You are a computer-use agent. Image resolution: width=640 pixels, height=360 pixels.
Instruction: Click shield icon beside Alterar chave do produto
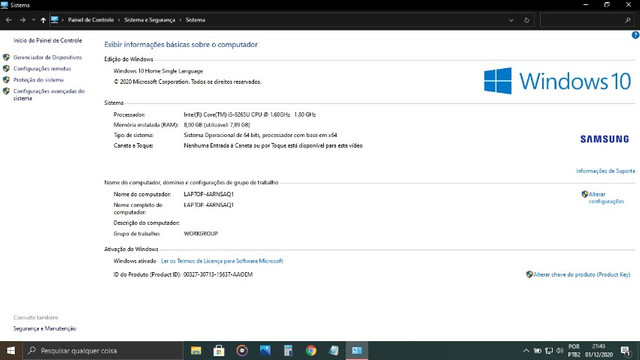(529, 274)
